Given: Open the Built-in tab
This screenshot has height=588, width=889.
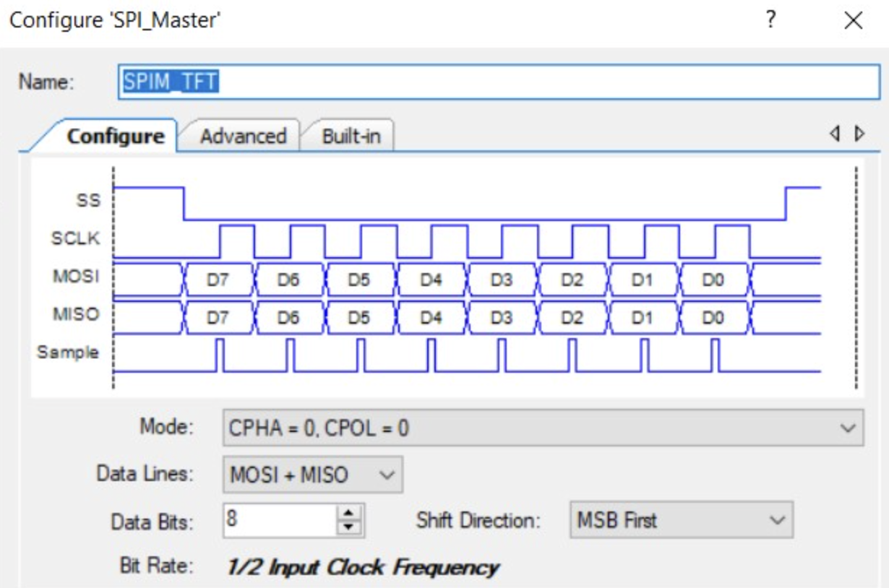Looking at the screenshot, I should click(x=351, y=136).
